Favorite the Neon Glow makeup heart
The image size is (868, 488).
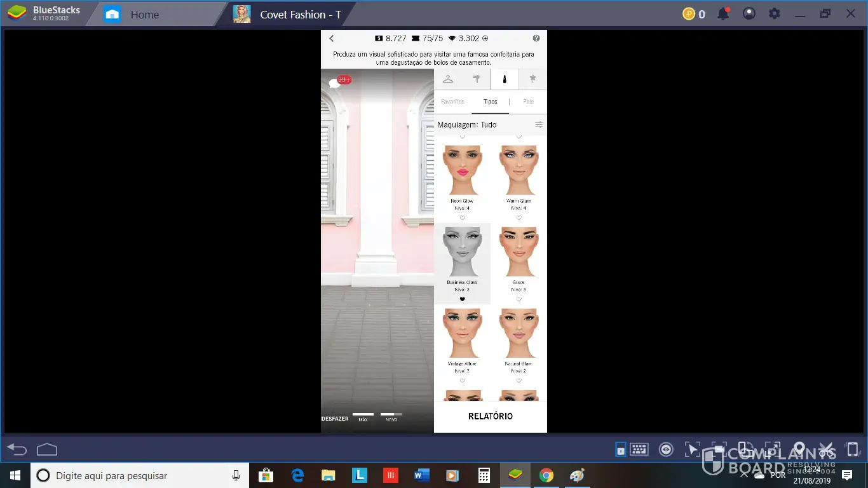pos(462,218)
